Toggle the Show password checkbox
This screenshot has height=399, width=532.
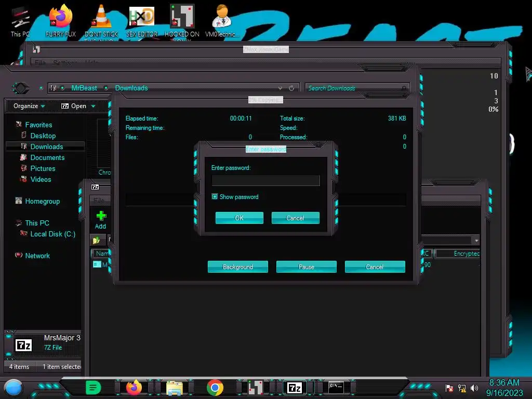coord(215,197)
